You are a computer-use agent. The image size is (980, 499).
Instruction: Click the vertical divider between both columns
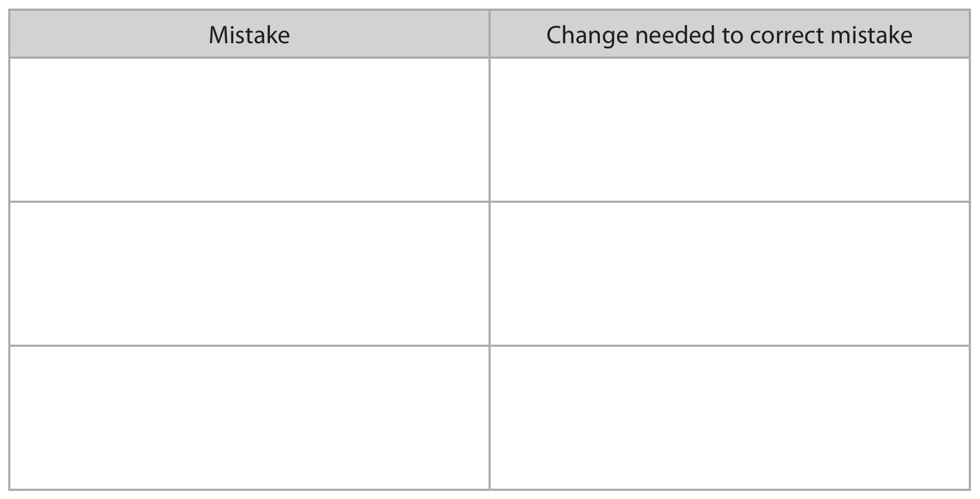(489, 249)
